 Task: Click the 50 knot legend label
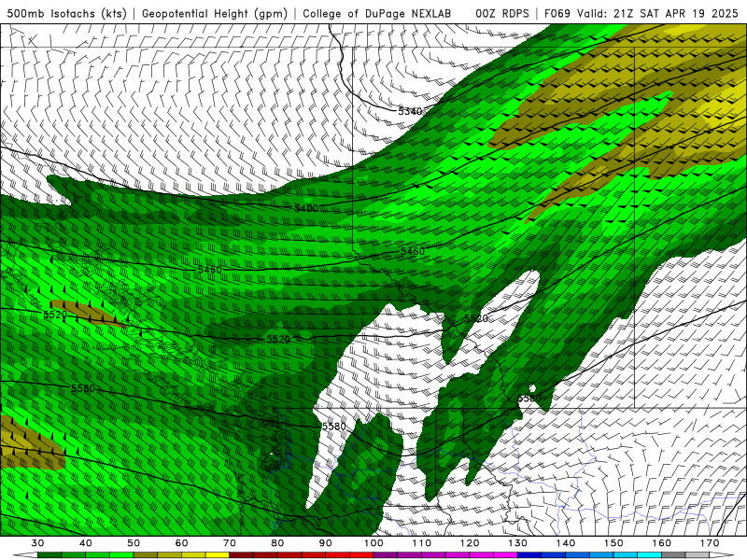click(134, 543)
